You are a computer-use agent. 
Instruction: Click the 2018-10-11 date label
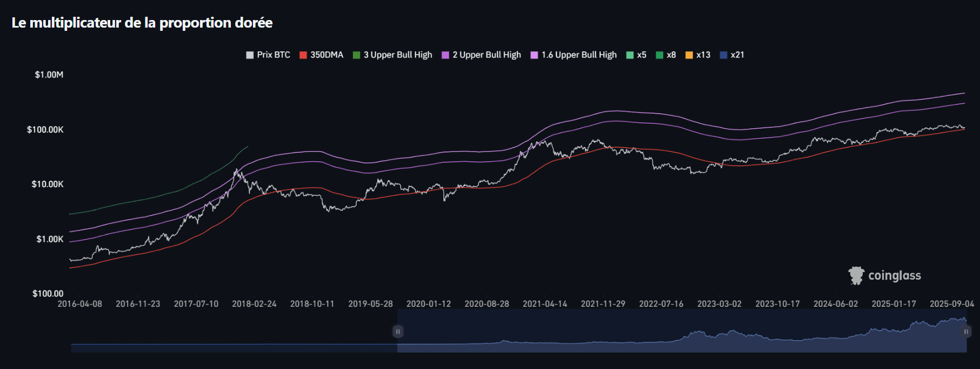tap(312, 304)
